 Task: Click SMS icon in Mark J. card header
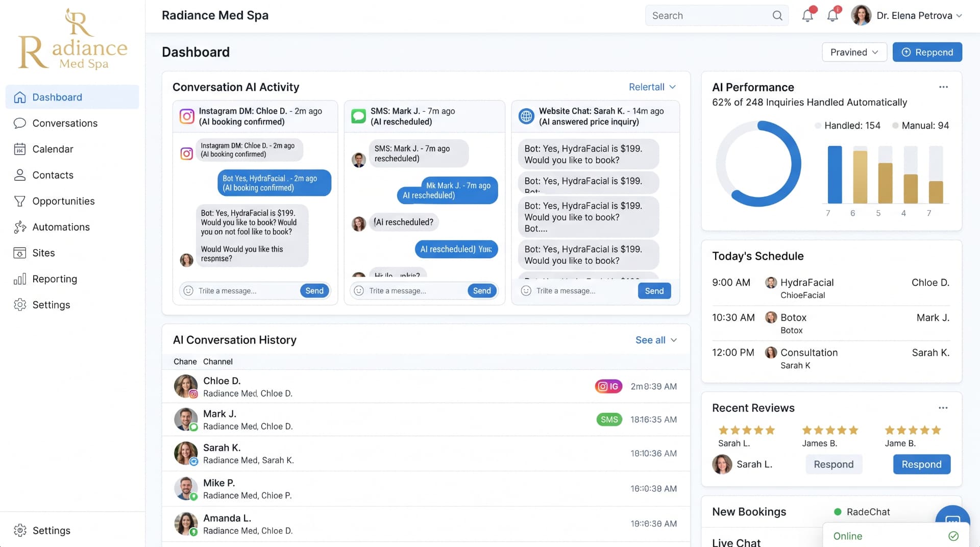pyautogui.click(x=359, y=116)
